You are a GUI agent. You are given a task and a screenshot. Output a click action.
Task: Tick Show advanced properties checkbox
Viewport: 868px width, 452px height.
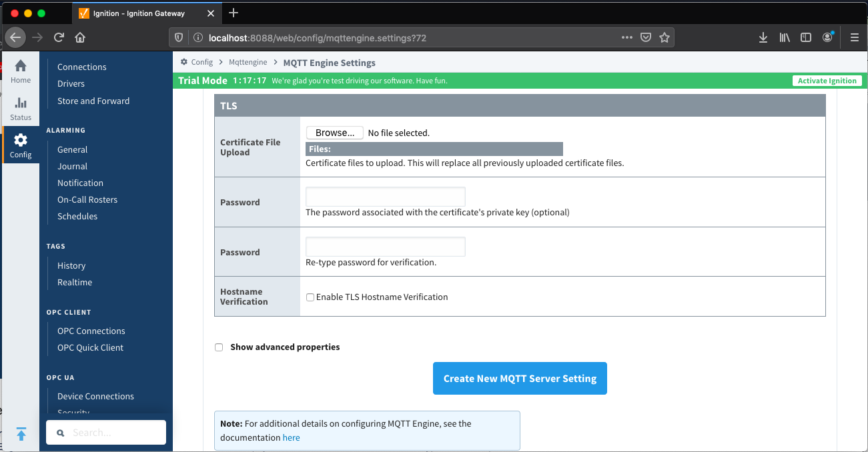[219, 347]
